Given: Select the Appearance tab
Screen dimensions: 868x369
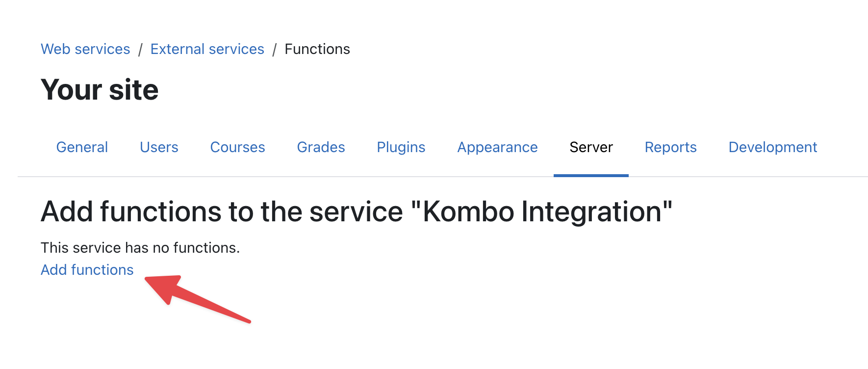Looking at the screenshot, I should pyautogui.click(x=497, y=147).
